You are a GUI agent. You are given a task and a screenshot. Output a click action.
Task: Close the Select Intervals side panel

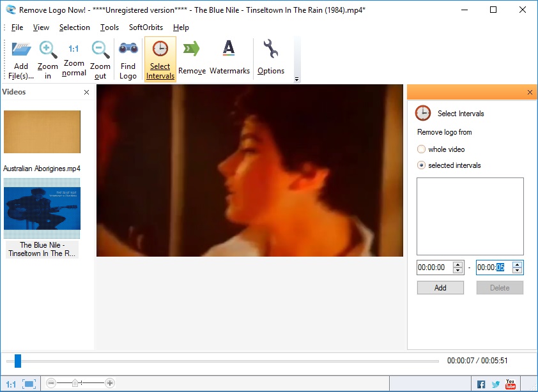tap(530, 93)
